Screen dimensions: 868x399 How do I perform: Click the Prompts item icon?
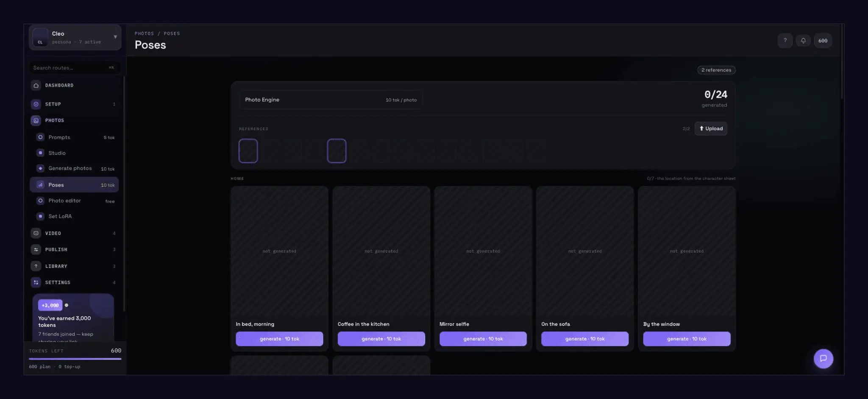pyautogui.click(x=40, y=137)
